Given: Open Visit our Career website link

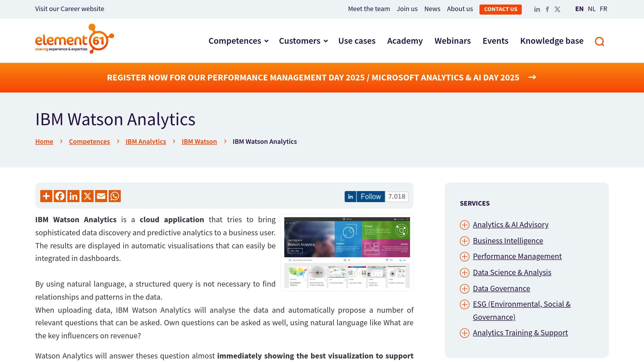Looking at the screenshot, I should [x=70, y=9].
